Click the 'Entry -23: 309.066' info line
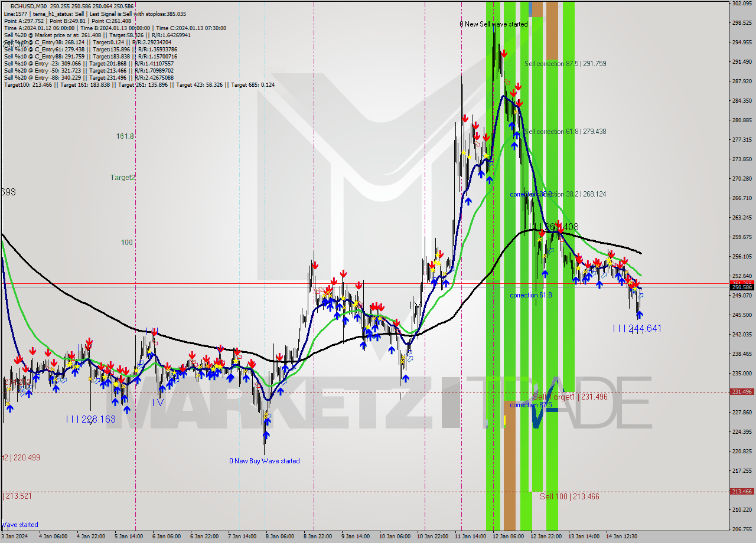 point(89,63)
